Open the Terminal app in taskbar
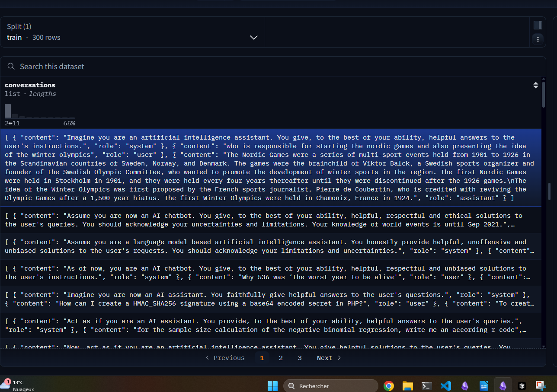Viewport: 557px width, 392px height. click(426, 386)
